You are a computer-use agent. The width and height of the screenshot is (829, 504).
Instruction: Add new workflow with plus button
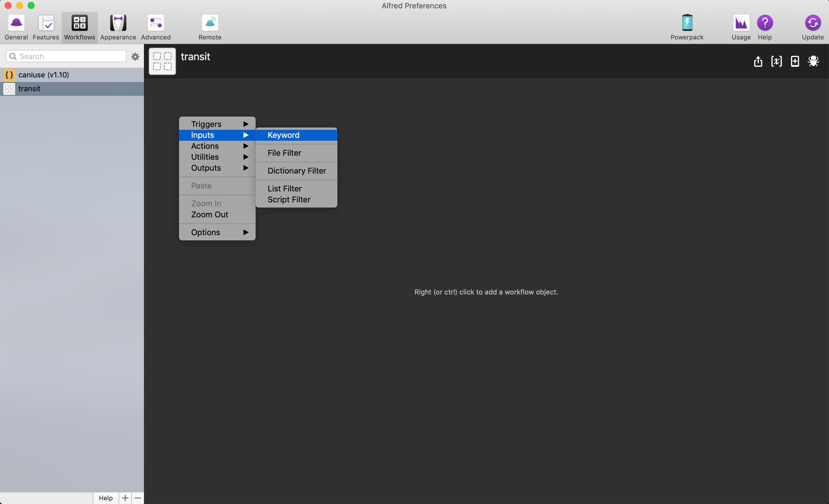click(x=125, y=498)
